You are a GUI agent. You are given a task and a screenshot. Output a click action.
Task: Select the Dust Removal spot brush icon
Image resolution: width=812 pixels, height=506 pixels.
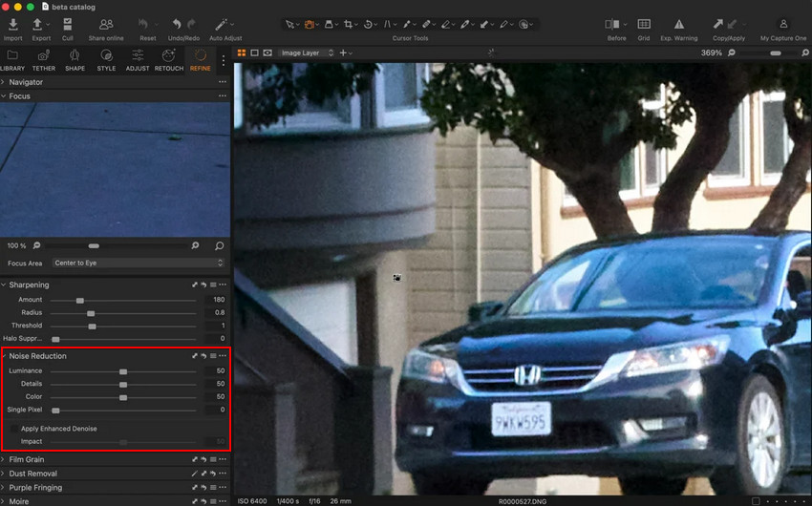click(x=195, y=474)
